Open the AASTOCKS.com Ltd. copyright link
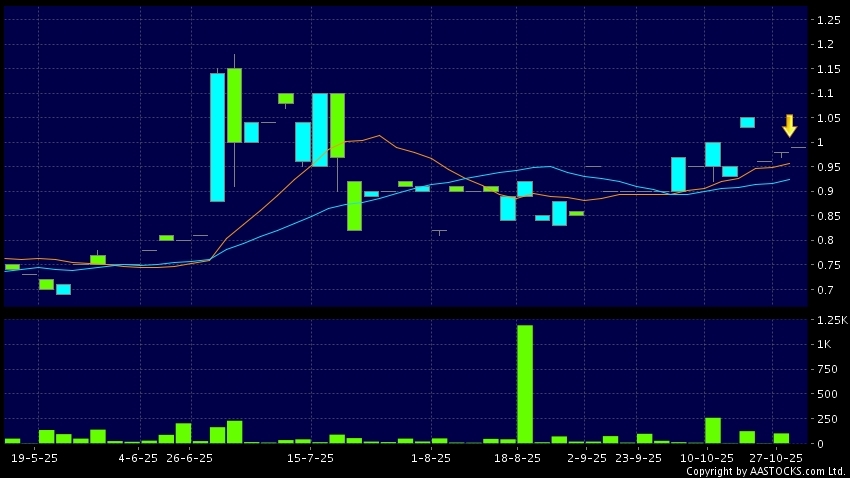850x478 pixels. point(765,471)
